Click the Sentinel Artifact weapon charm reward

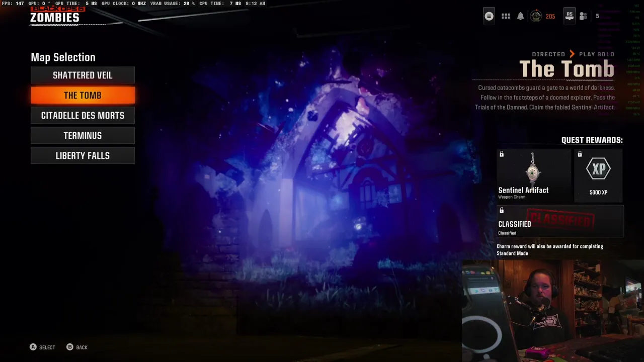point(534,175)
